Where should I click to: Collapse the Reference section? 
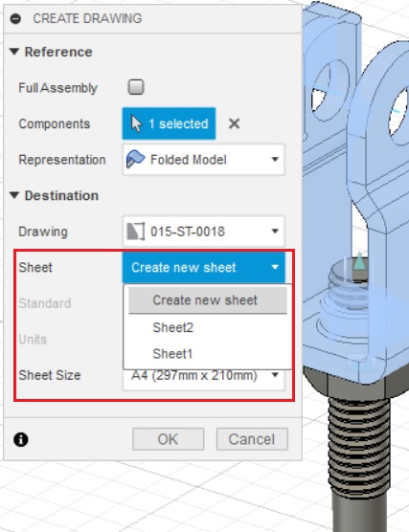(14, 52)
